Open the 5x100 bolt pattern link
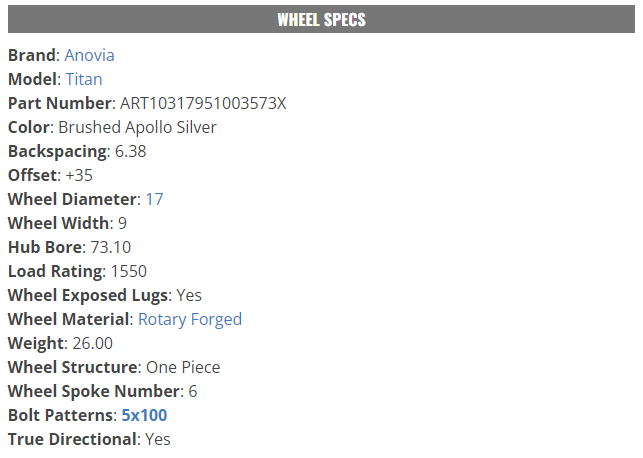This screenshot has height=458, width=643. (144, 415)
